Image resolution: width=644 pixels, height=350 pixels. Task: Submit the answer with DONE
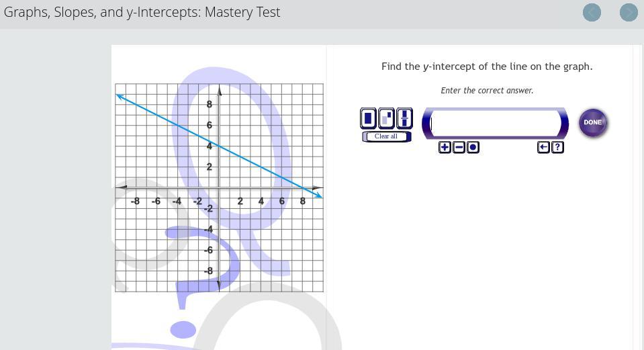point(593,122)
